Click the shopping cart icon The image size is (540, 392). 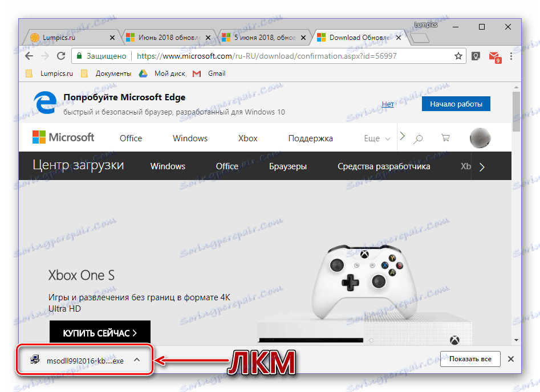[x=445, y=138]
